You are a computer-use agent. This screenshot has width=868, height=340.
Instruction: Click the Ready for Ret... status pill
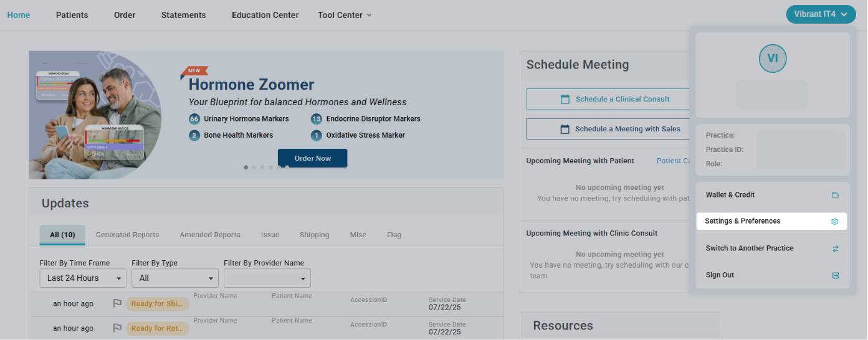(157, 328)
